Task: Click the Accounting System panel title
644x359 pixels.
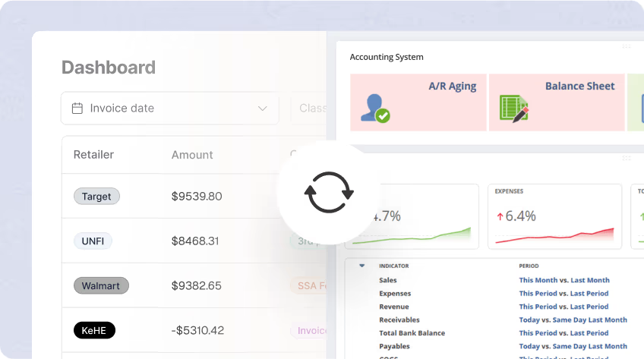Action: (387, 57)
